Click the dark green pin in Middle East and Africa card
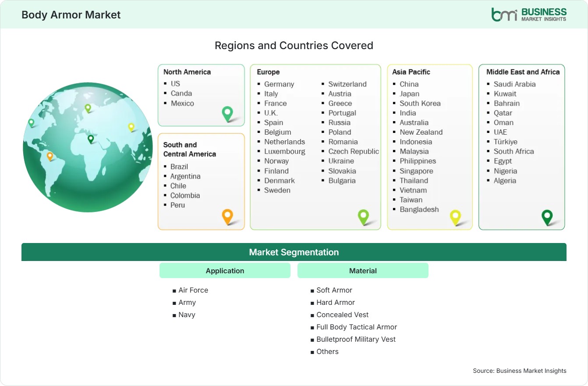This screenshot has width=588, height=386. [x=547, y=217]
